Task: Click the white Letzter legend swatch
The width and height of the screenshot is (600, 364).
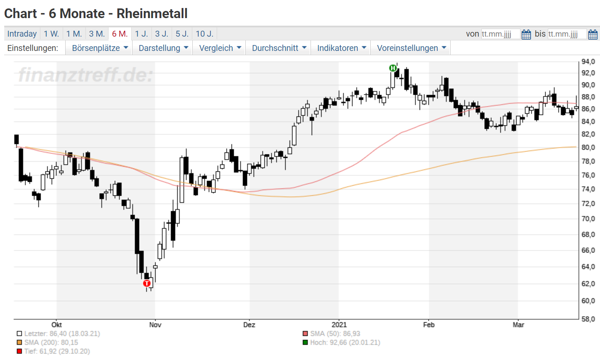Action: pyautogui.click(x=19, y=334)
